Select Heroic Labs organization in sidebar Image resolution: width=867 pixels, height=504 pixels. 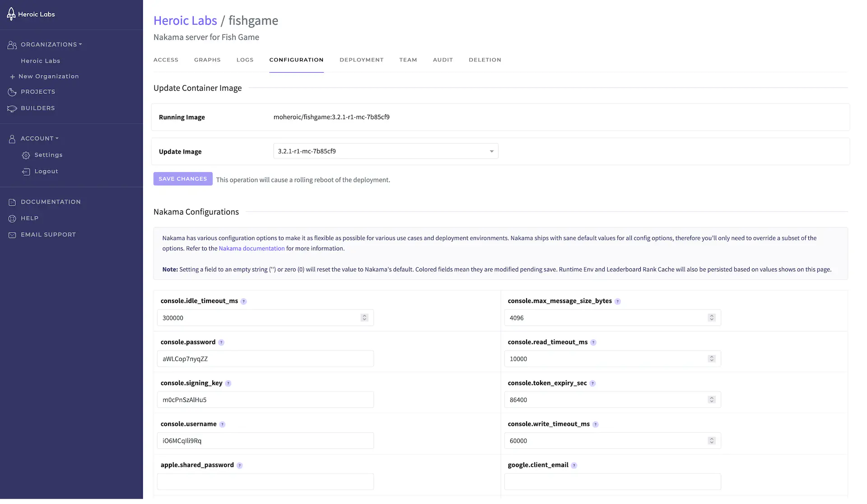pos(40,61)
